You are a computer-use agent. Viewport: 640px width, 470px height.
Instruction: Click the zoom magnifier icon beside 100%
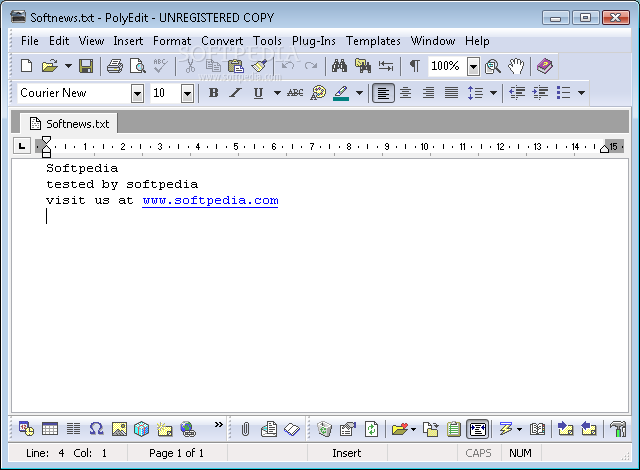tap(493, 66)
